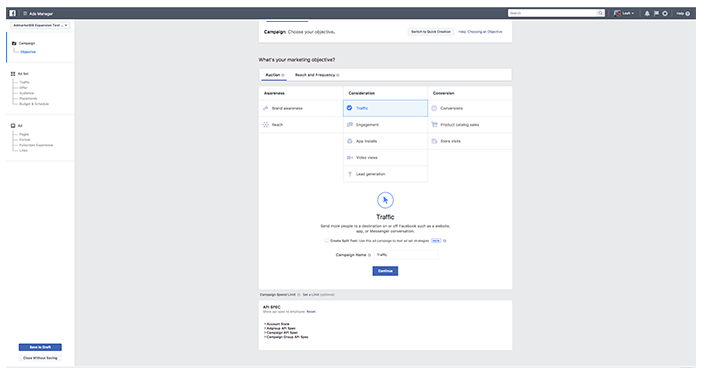This screenshot has height=375, width=701.
Task: Choose the Video views objective icon
Action: point(350,158)
